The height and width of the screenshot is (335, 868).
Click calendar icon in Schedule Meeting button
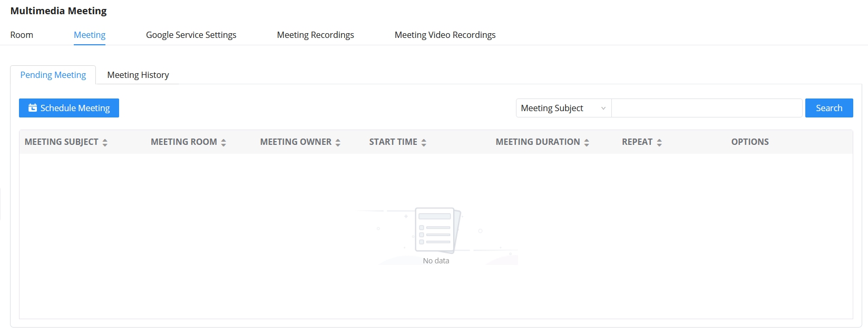33,108
